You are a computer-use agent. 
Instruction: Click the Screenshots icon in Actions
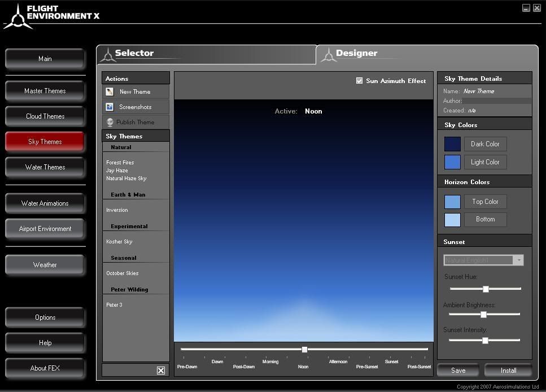tap(110, 107)
